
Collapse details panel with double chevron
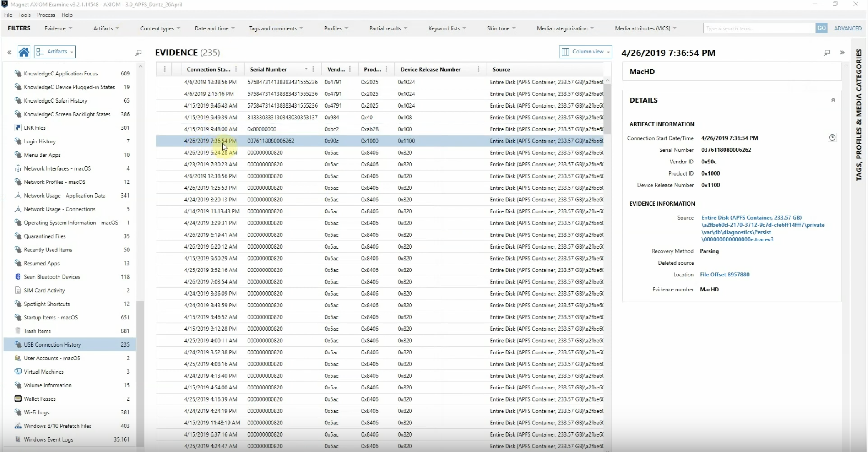click(842, 53)
